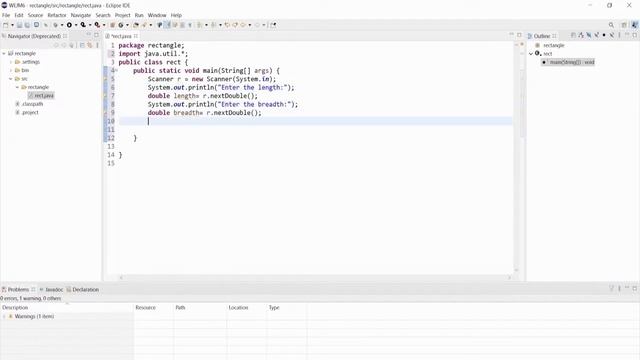Select main(String[]) in Outline
Screen dimensions: 640x360
coord(568,62)
